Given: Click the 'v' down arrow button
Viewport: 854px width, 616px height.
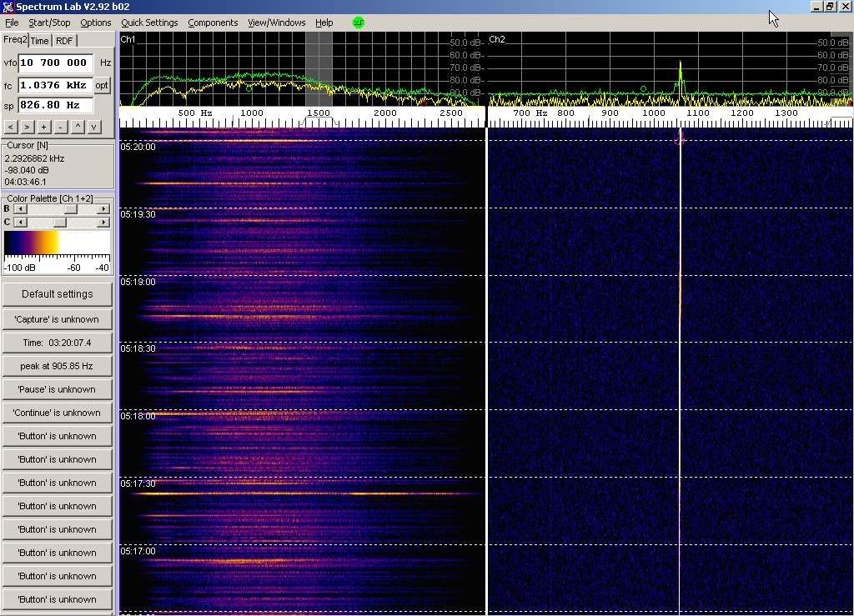Looking at the screenshot, I should (94, 127).
